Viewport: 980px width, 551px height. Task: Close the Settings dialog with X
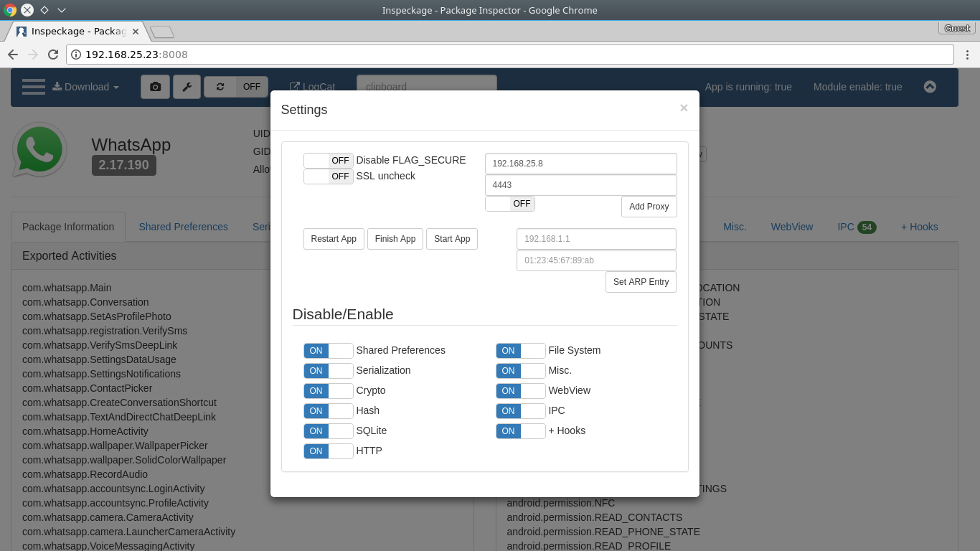pyautogui.click(x=684, y=108)
